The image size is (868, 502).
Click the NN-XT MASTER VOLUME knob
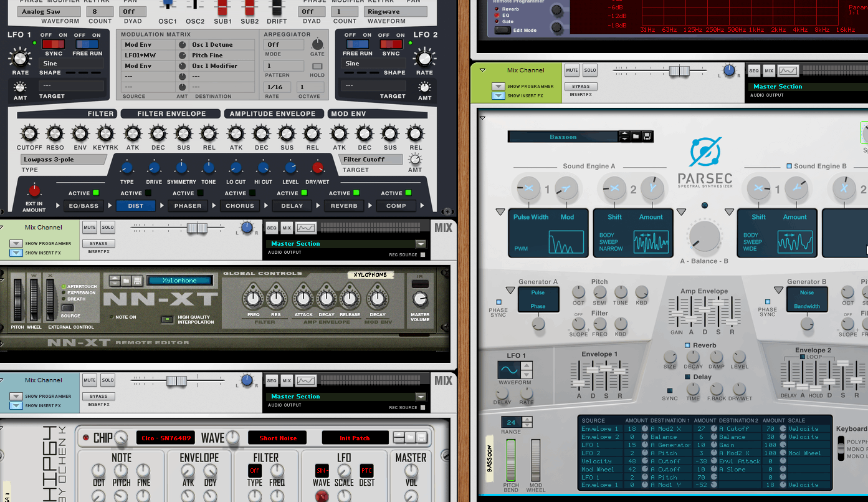coord(421,299)
